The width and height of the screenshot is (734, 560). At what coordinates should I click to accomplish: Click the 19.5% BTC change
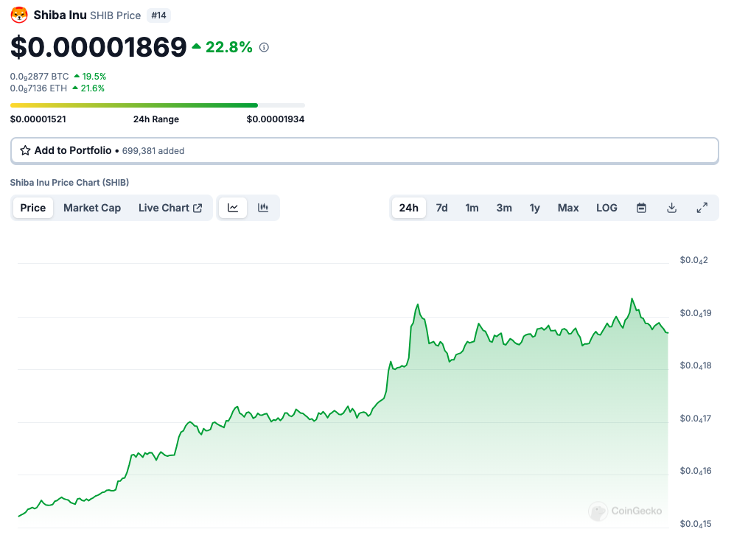[x=91, y=77]
